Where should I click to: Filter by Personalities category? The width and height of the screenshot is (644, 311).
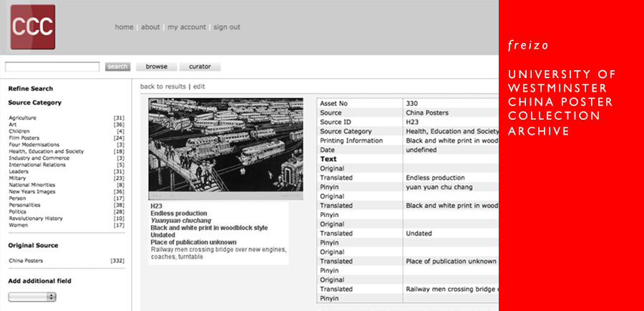[24, 205]
